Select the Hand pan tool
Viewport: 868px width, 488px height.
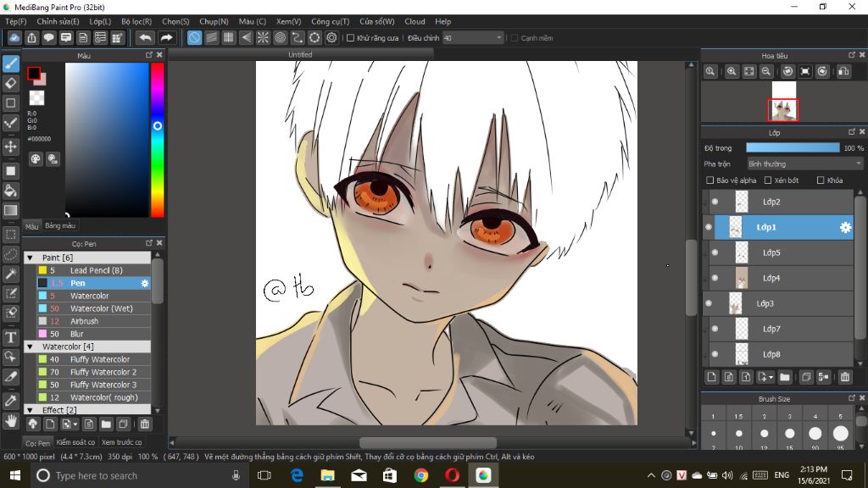click(x=10, y=421)
